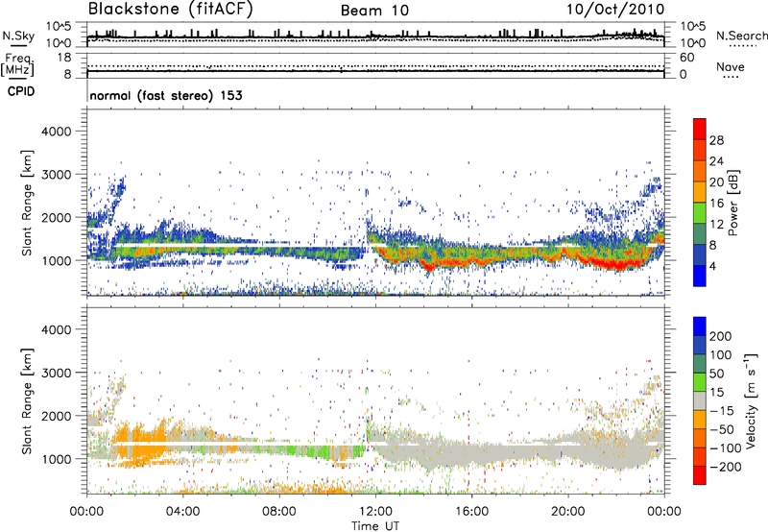Click the date '10/Oct/2010'
Image resolution: width=768 pixels, height=532 pixels.
tap(615, 10)
